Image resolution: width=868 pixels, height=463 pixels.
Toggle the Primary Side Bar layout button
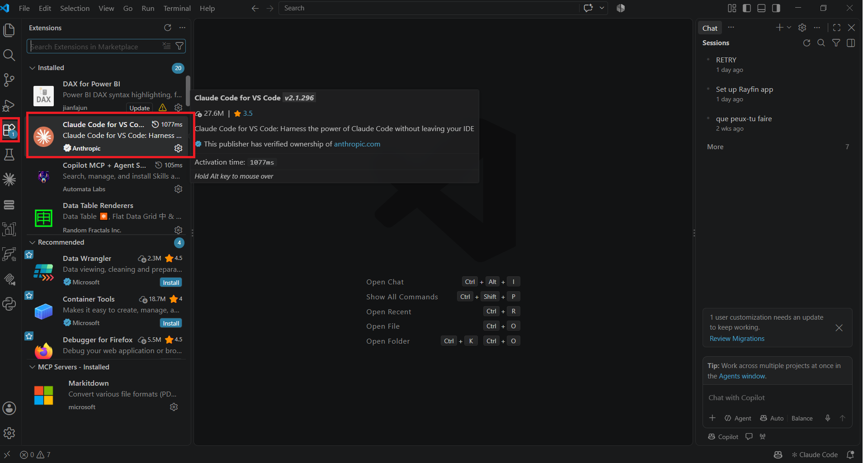pyautogui.click(x=747, y=8)
